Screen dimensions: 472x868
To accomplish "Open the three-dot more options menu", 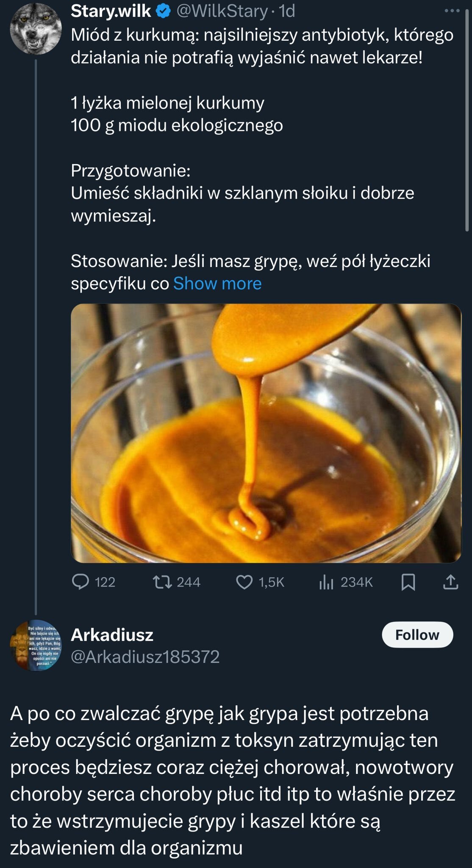I will pos(452,11).
